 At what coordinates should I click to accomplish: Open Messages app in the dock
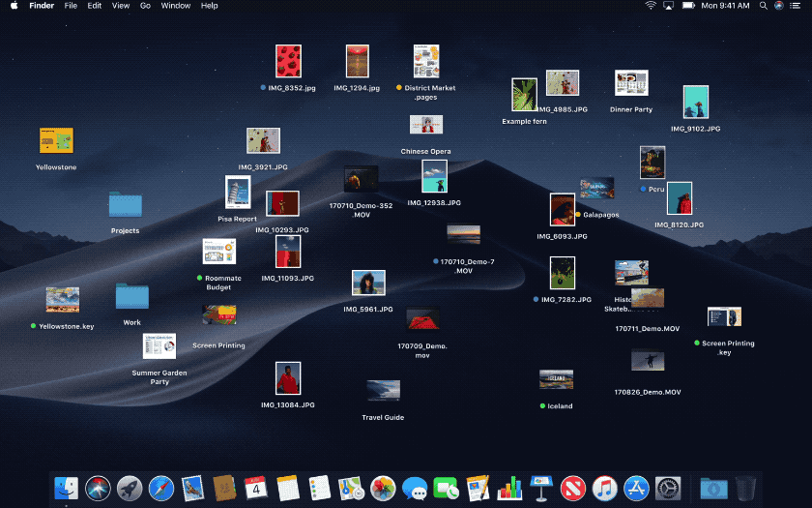click(x=414, y=489)
